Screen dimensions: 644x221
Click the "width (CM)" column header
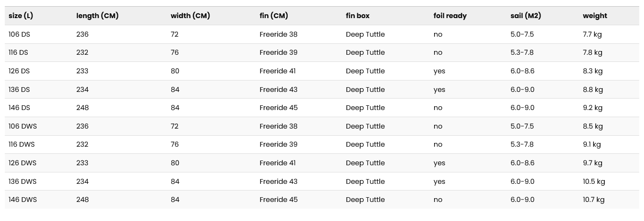[x=190, y=16]
